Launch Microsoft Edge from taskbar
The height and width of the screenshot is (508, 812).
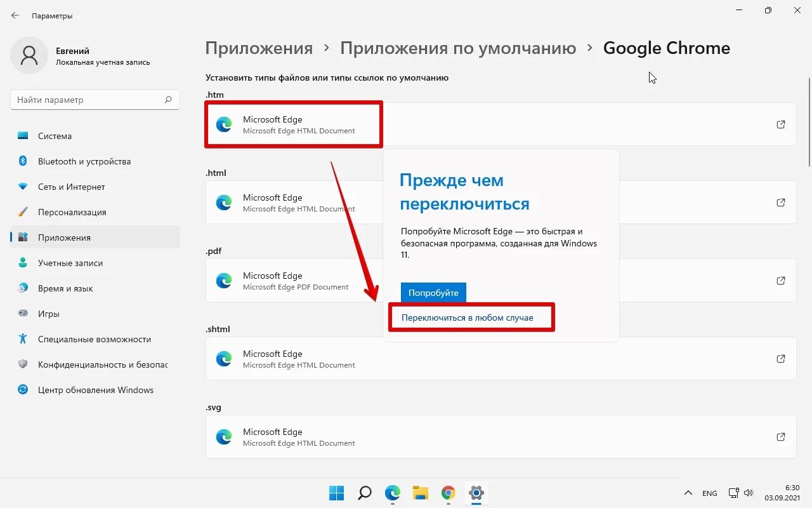(x=393, y=493)
